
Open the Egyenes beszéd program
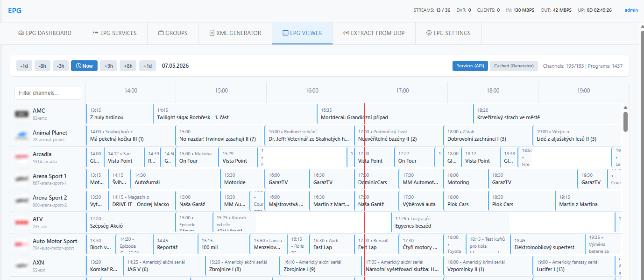[450, 223]
